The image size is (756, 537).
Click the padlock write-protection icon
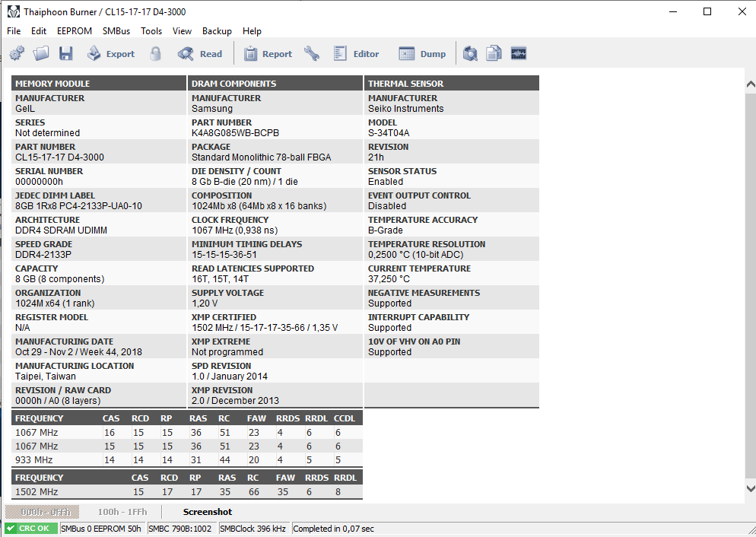pyautogui.click(x=155, y=53)
